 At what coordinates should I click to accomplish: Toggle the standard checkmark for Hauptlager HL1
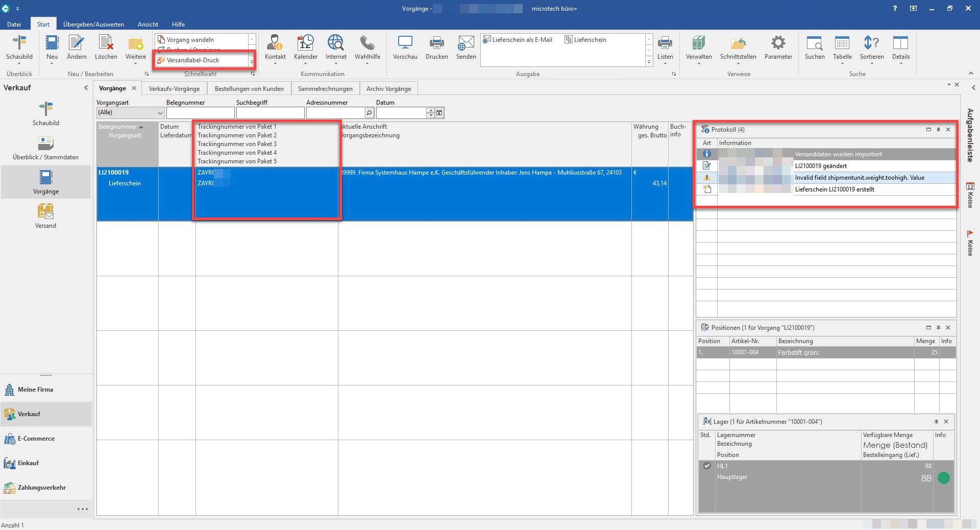click(x=706, y=466)
